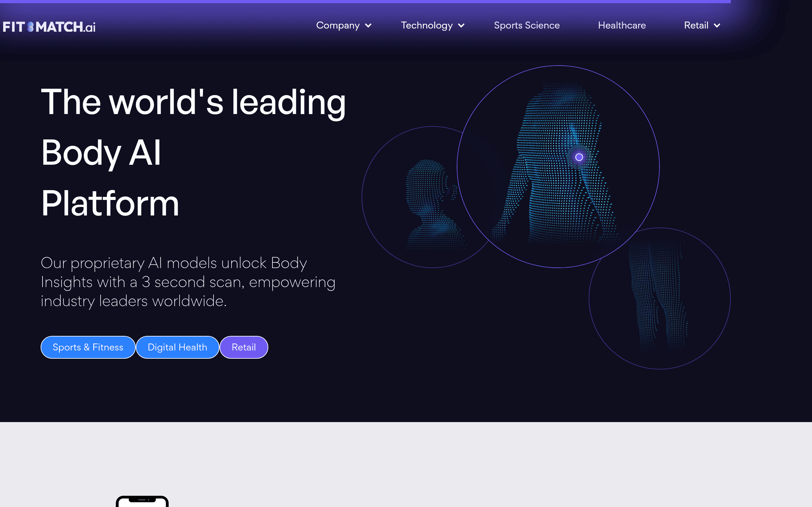The width and height of the screenshot is (812, 507).
Task: Click the FITMATCH.ai logo
Action: (49, 27)
